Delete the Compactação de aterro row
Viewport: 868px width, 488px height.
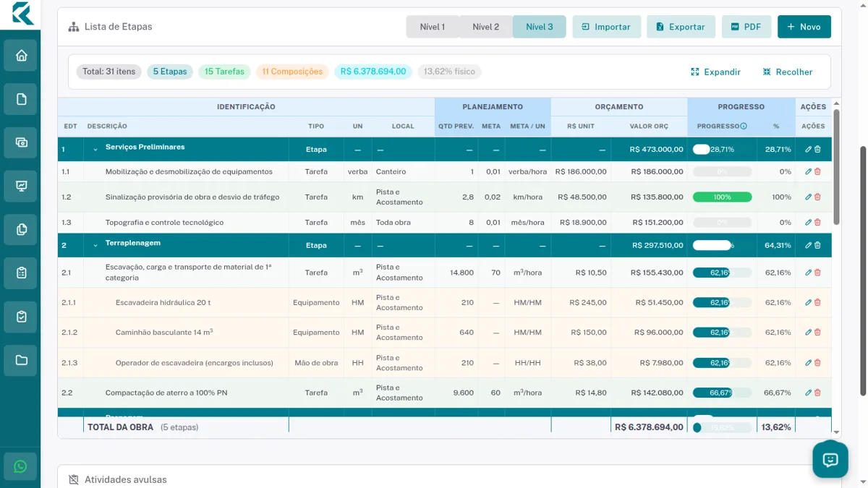(818, 393)
